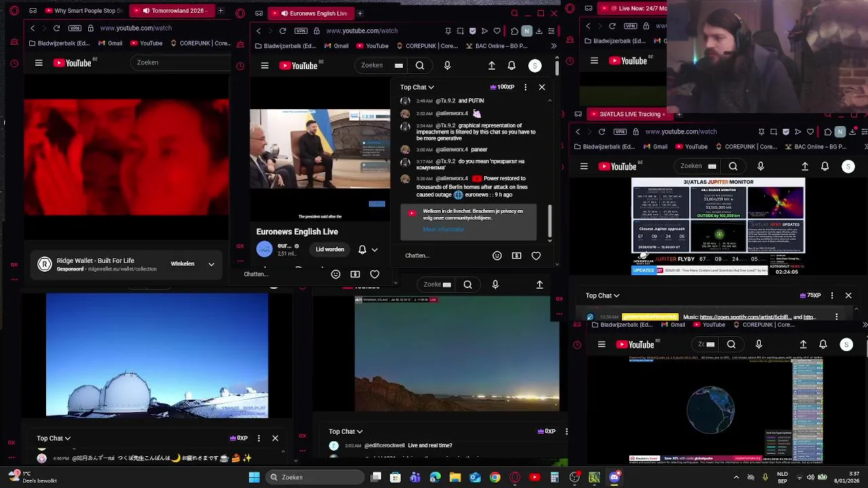Expand Top Chat dropdown in 3I/ATLAS chat
Image resolution: width=868 pixels, height=488 pixels.
602,296
